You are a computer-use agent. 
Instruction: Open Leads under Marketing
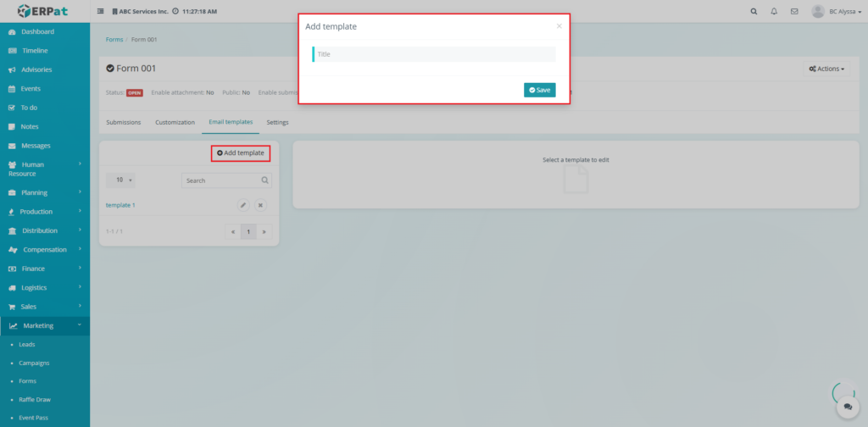pyautogui.click(x=26, y=344)
